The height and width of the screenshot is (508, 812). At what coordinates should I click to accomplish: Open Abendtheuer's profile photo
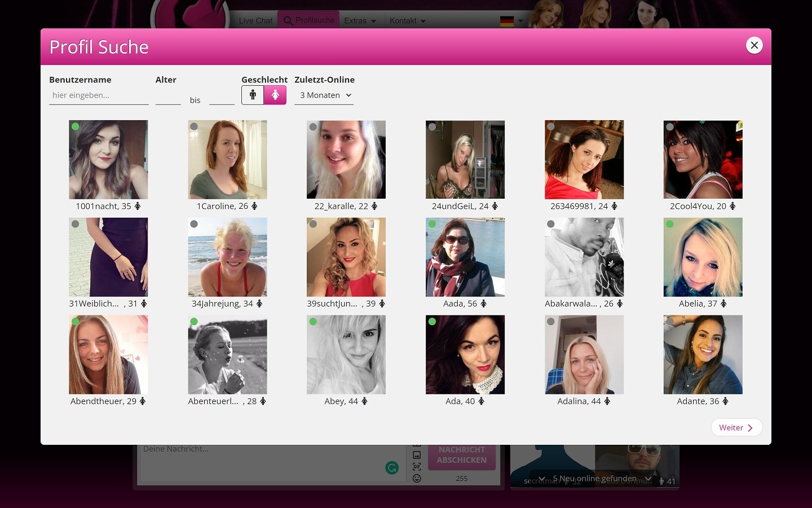108,354
